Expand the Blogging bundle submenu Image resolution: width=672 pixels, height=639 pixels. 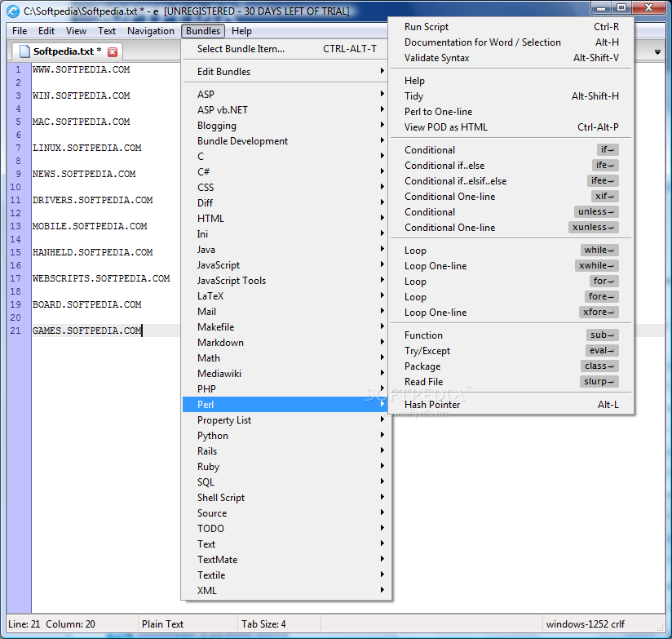point(286,126)
